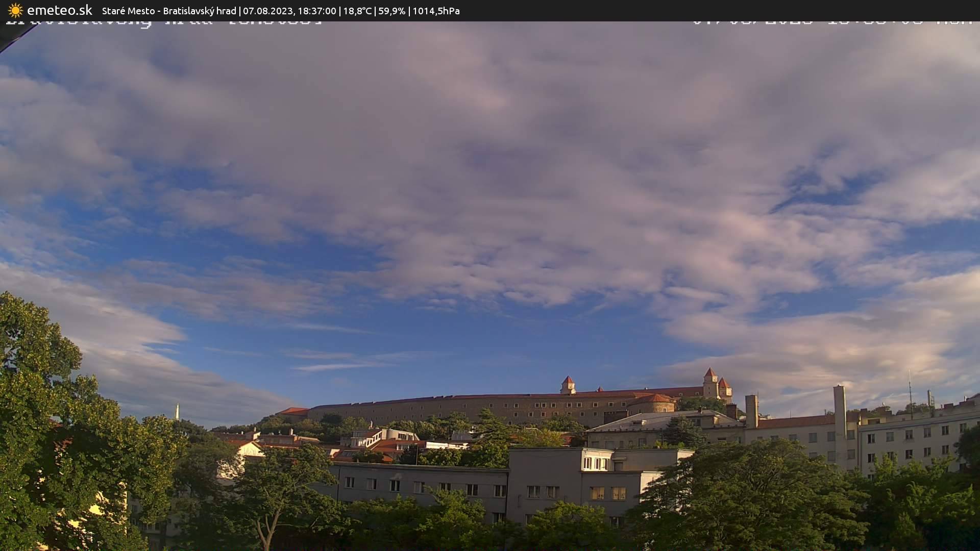Image resolution: width=980 pixels, height=551 pixels.
Task: Click the emeteo.sk site name
Action: click(60, 10)
